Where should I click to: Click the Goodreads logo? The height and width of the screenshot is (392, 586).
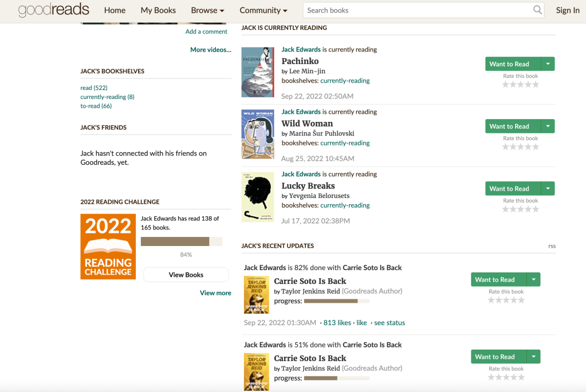click(x=53, y=10)
